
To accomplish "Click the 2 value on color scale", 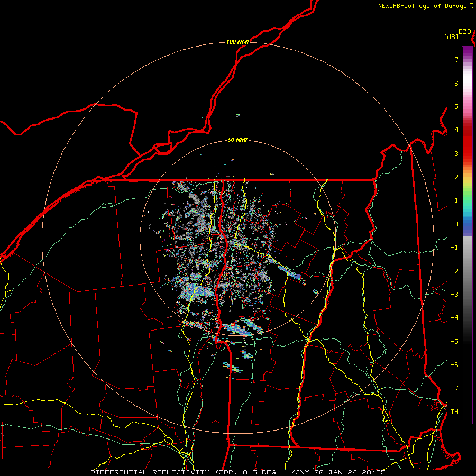I will pos(456,177).
